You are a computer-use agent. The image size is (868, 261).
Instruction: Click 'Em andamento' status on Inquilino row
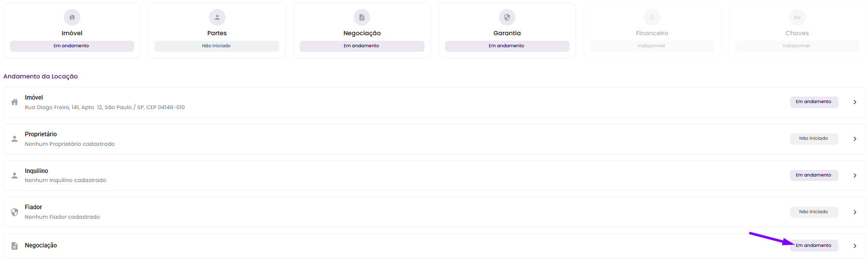pos(814,175)
